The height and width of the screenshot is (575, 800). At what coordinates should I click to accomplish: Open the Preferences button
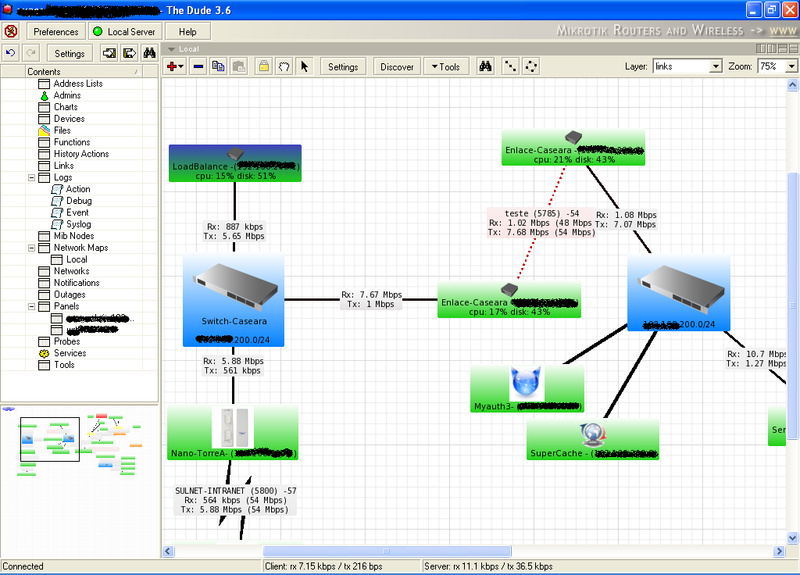[56, 32]
